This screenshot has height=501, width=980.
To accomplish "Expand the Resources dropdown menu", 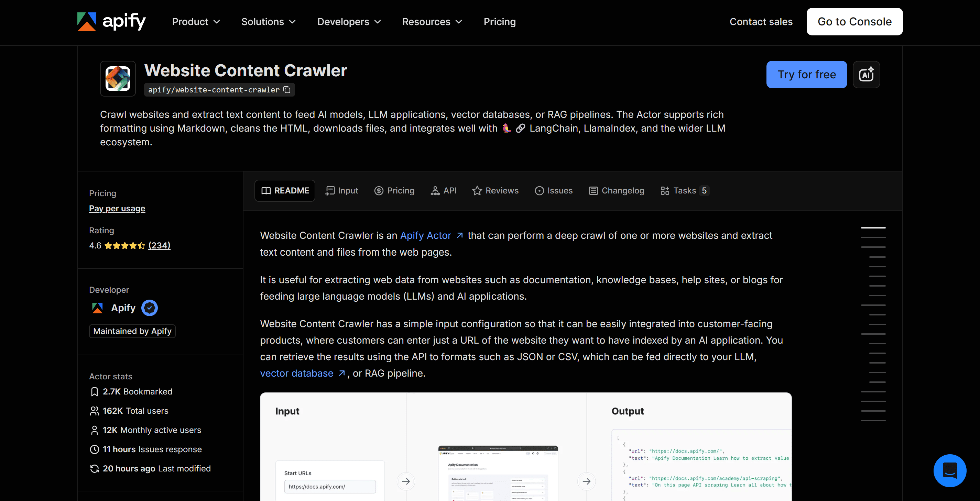I will click(432, 22).
